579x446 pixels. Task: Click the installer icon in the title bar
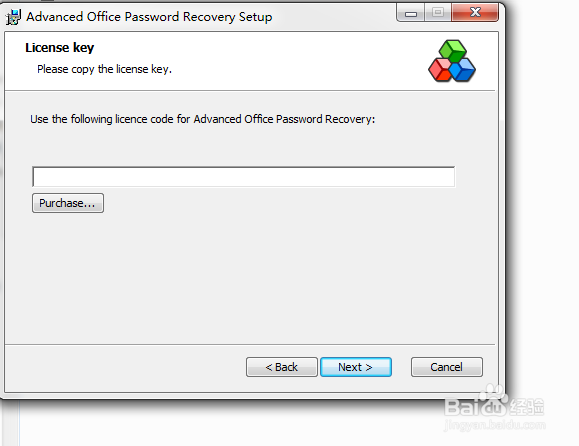pos(13,17)
